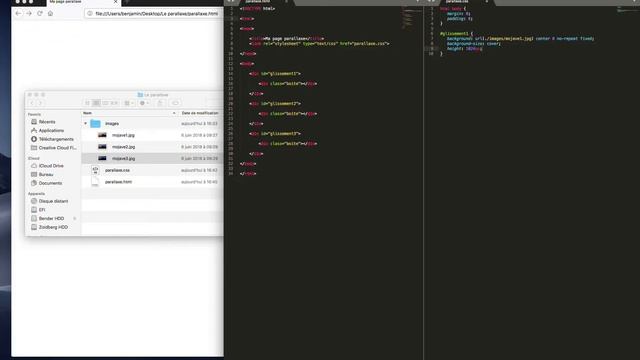Viewport: 640px width, 360px height.
Task: Go back in the browser
Action: tap(18, 13)
